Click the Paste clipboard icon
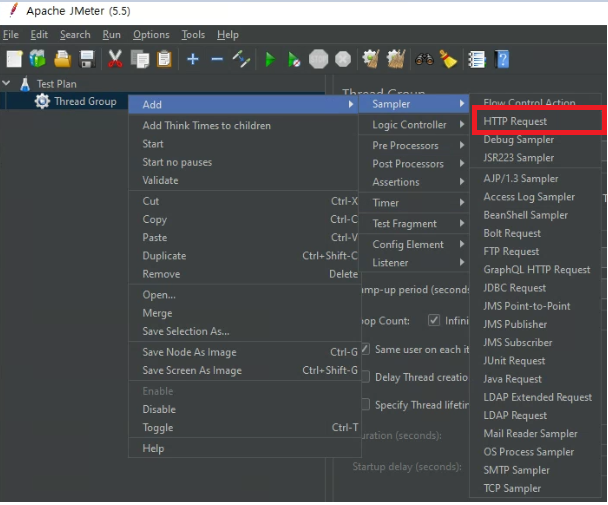This screenshot has width=608, height=505. [164, 59]
